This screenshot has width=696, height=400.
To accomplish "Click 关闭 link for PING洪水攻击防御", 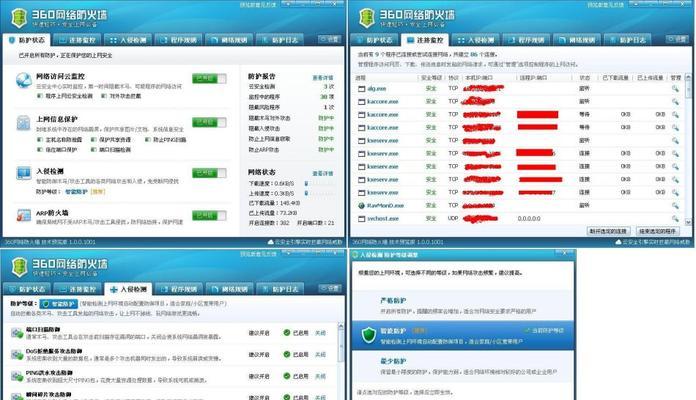I will click(x=320, y=376).
